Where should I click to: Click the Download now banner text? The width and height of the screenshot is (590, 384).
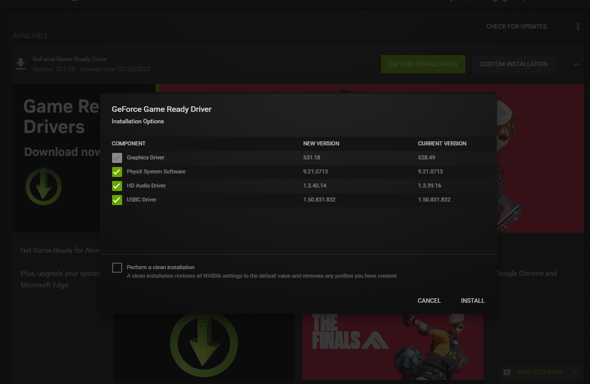coord(62,152)
